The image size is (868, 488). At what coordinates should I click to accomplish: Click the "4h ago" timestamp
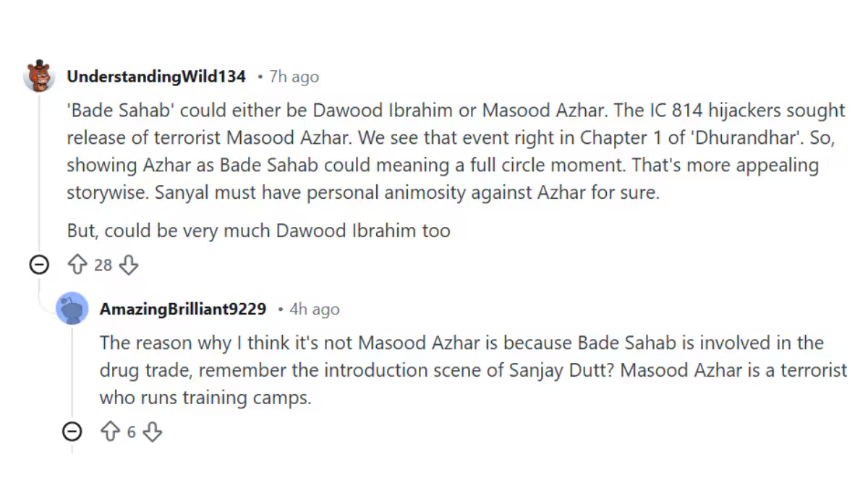click(x=314, y=309)
